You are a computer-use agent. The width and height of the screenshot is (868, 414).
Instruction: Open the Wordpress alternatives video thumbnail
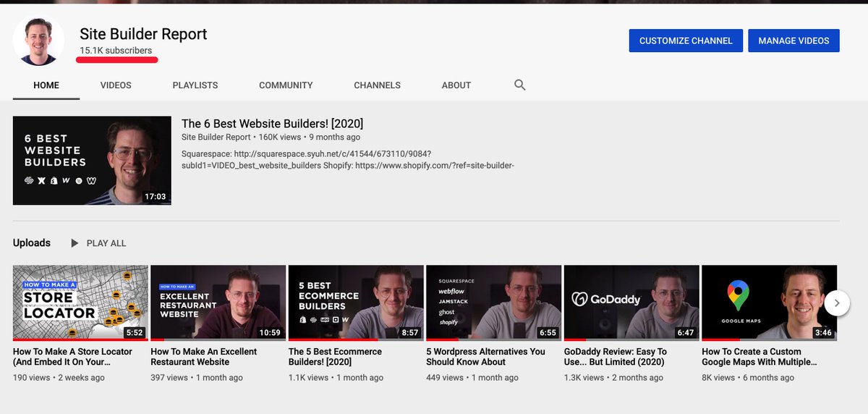[x=493, y=303]
